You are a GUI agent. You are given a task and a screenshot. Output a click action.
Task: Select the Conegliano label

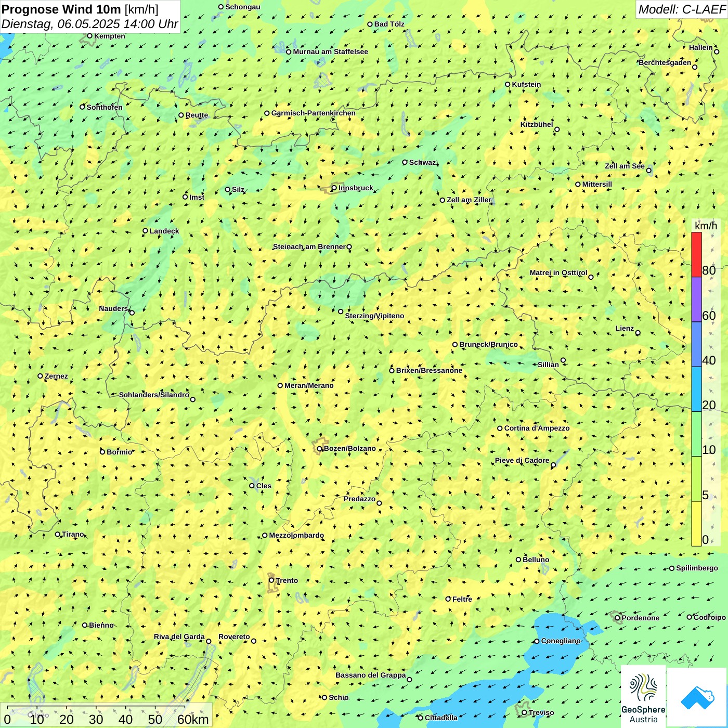[561, 641]
